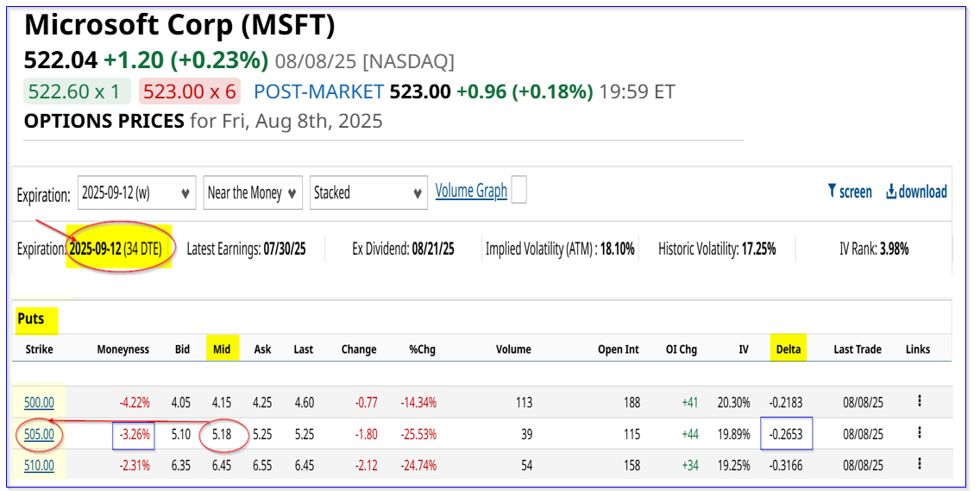Sort by Ask column header
This screenshot has width=980, height=491.
[262, 349]
